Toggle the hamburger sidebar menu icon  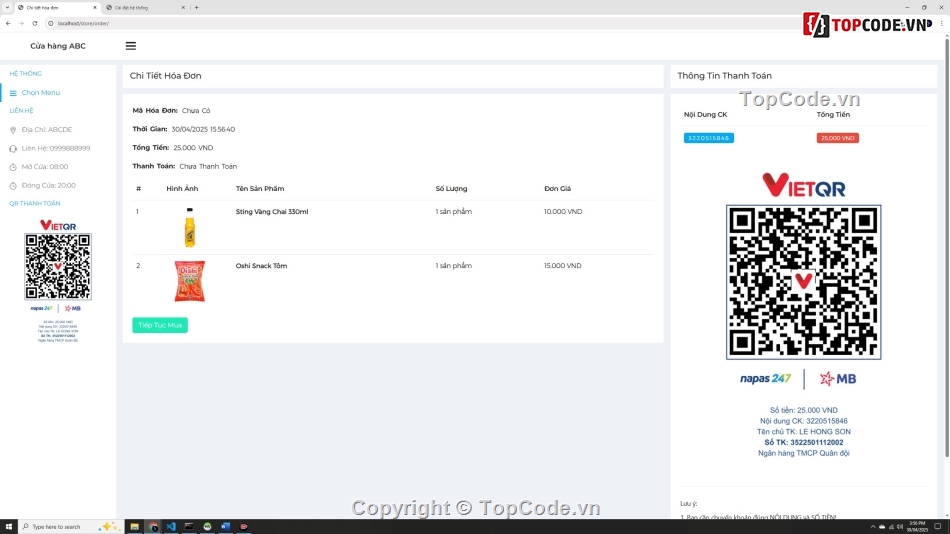tap(131, 46)
